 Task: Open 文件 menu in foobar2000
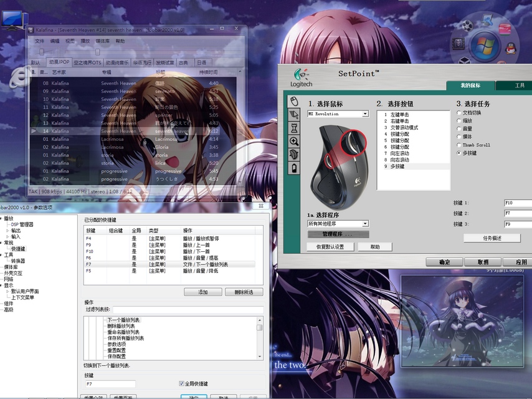coord(40,41)
